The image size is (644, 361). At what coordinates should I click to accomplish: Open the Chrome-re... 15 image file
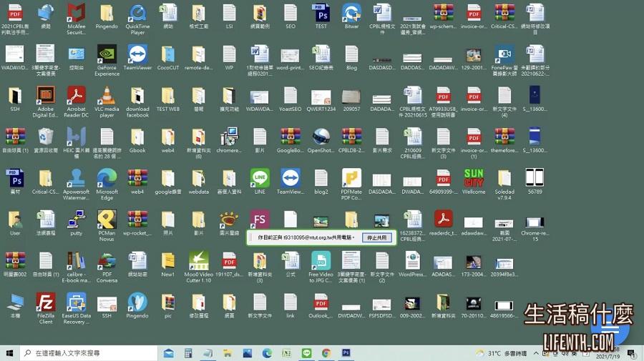pyautogui.click(x=535, y=228)
